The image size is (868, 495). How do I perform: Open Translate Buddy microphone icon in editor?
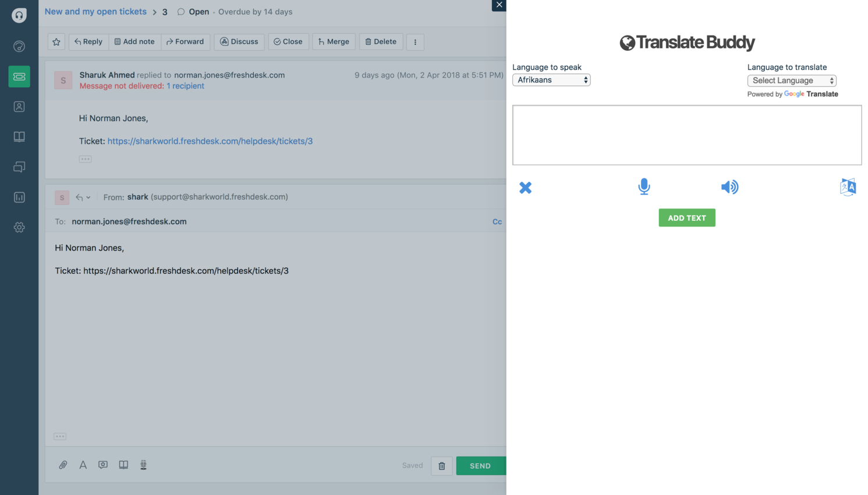point(143,465)
